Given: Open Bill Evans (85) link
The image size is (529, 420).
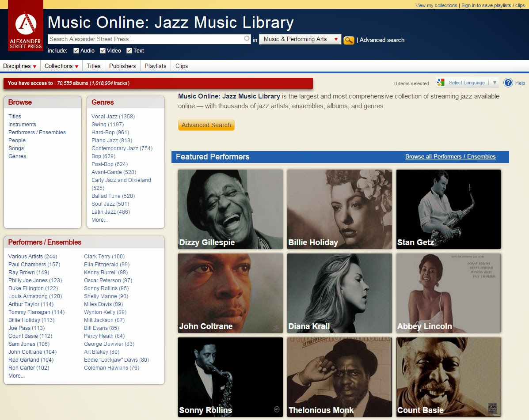Looking at the screenshot, I should pyautogui.click(x=101, y=328).
